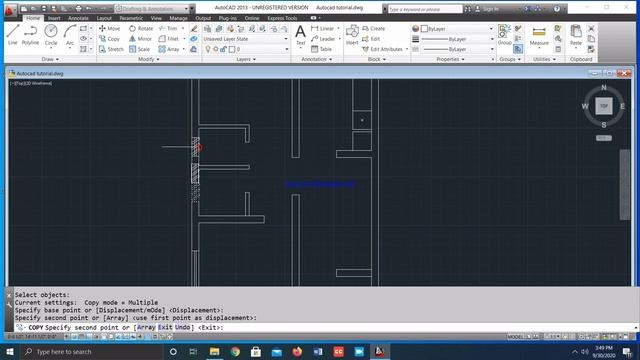
Task: Switch to the Manage ribbon tab
Action: 178,18
